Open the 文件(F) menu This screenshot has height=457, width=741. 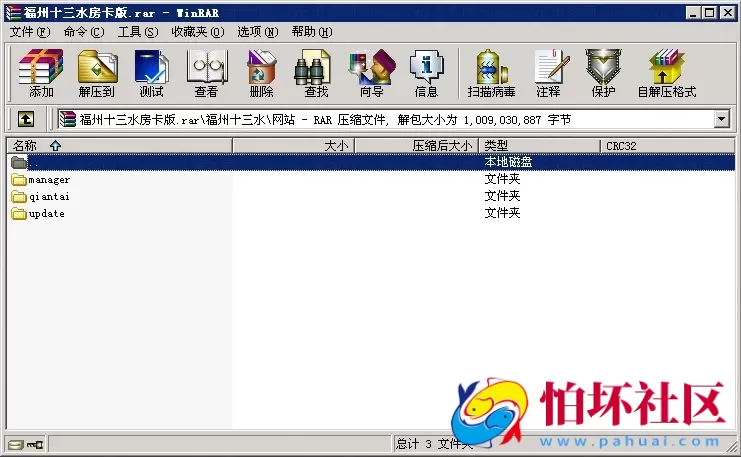point(30,32)
